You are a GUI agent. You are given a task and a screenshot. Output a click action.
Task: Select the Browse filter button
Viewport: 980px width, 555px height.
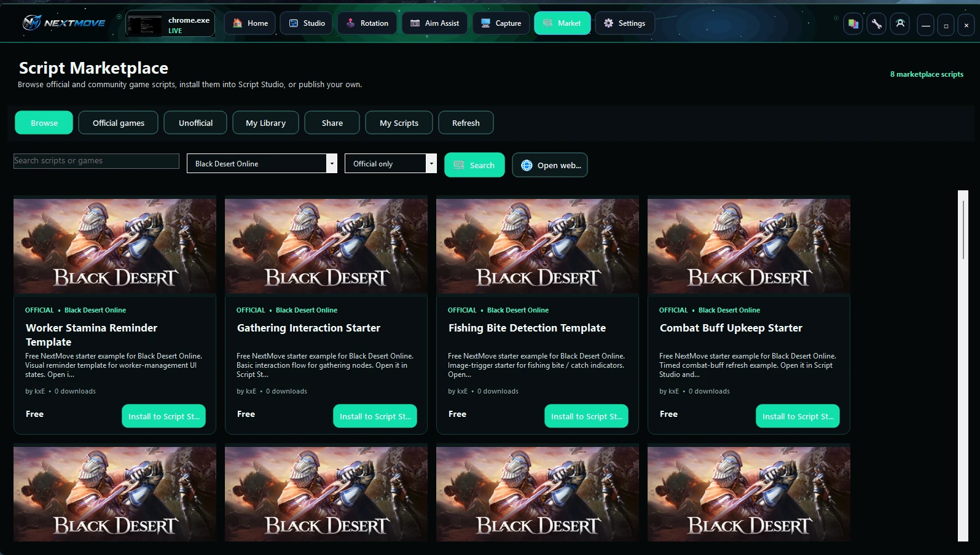tap(44, 123)
